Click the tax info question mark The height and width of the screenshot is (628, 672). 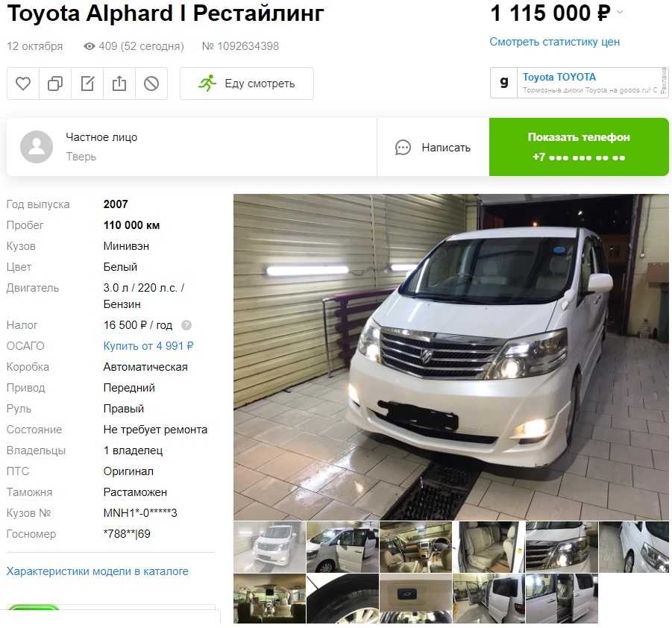pos(186,325)
